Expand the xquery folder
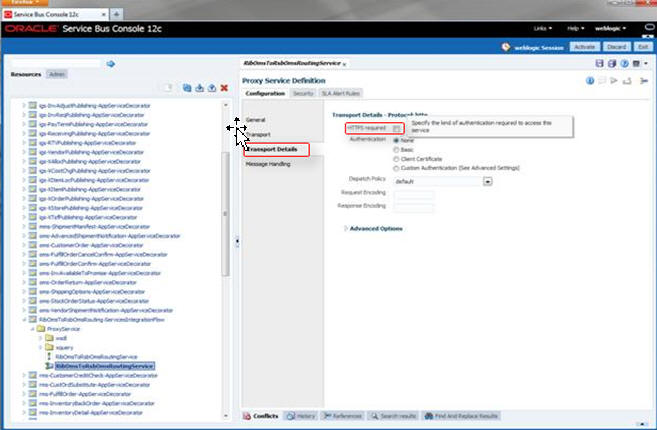 pyautogui.click(x=41, y=347)
